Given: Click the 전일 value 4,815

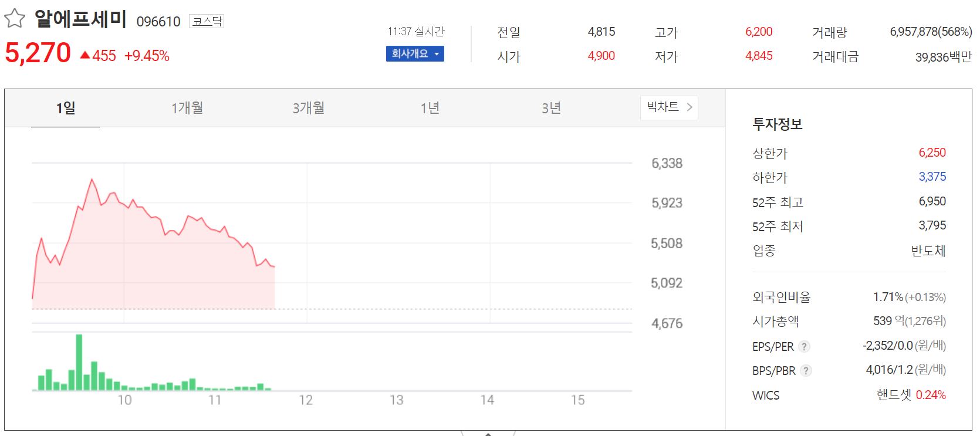Looking at the screenshot, I should tap(601, 32).
